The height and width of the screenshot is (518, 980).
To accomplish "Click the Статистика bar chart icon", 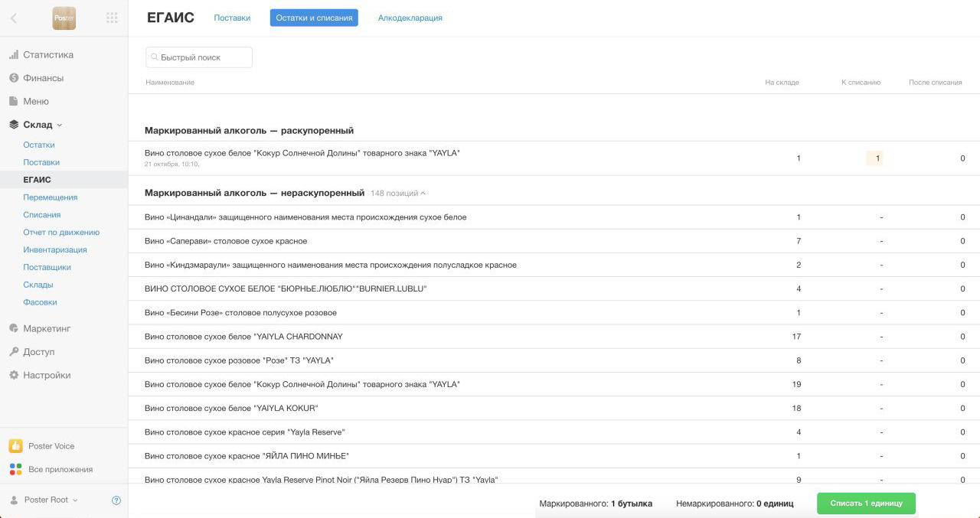I will coord(14,55).
